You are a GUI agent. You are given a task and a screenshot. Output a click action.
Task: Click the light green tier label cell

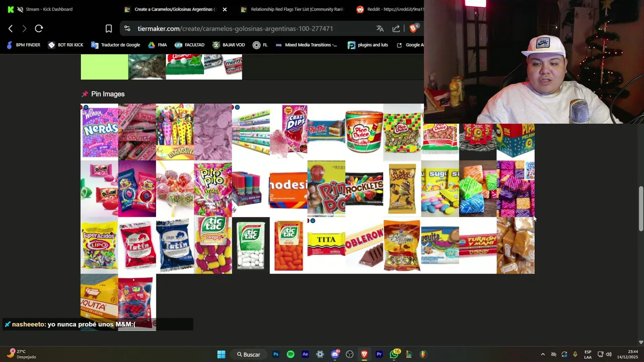click(105, 67)
